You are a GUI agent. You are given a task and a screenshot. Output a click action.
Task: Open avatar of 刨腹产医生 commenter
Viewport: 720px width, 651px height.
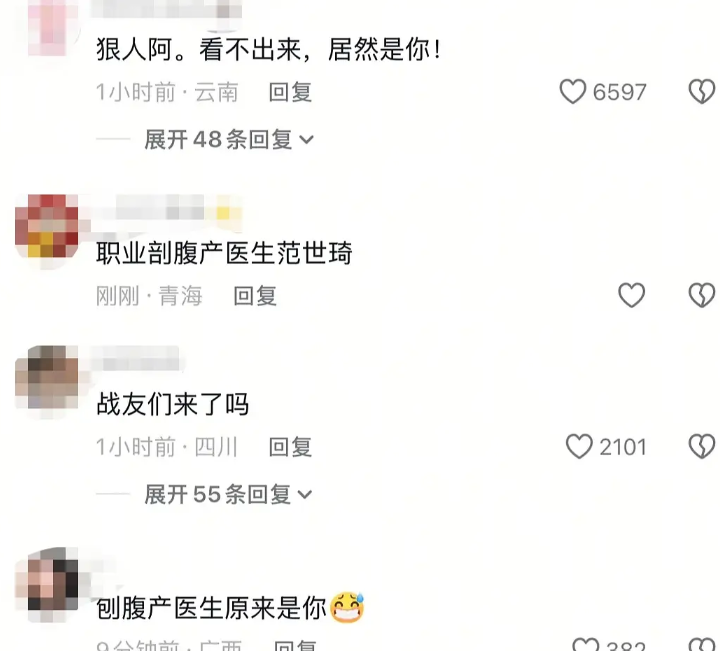pos(47,579)
